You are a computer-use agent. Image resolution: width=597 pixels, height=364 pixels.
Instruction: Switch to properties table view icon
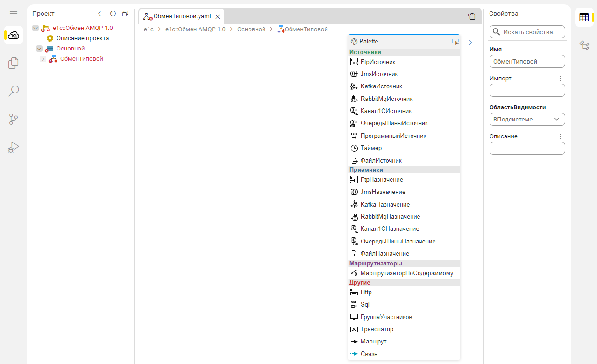(x=584, y=17)
